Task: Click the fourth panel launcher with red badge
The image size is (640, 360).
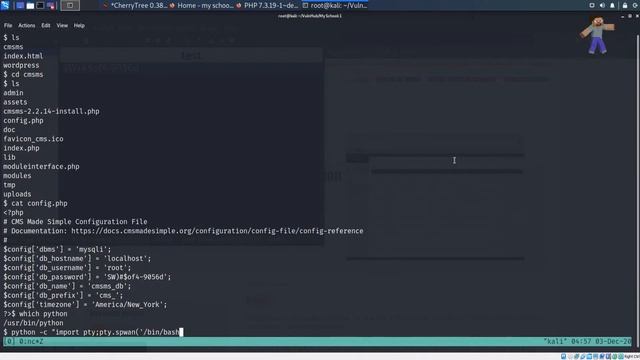Action: (x=51, y=6)
